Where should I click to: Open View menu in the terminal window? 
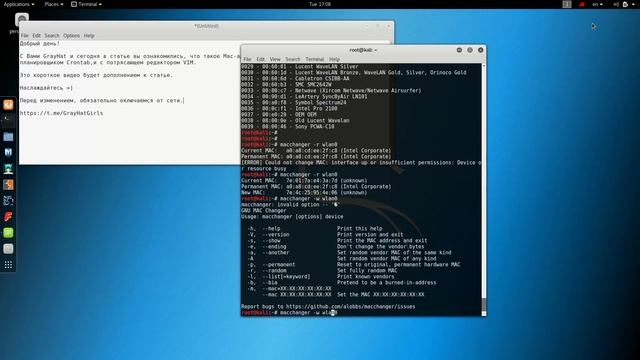coord(275,59)
